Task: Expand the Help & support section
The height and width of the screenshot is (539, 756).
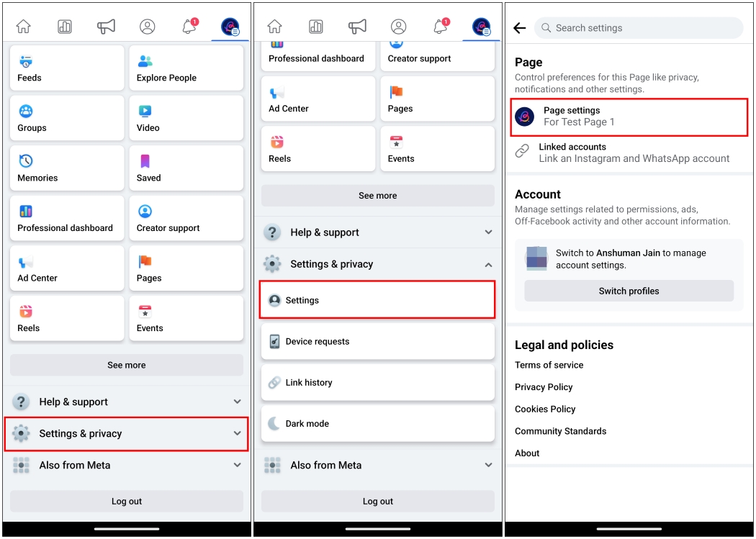Action: click(x=127, y=402)
